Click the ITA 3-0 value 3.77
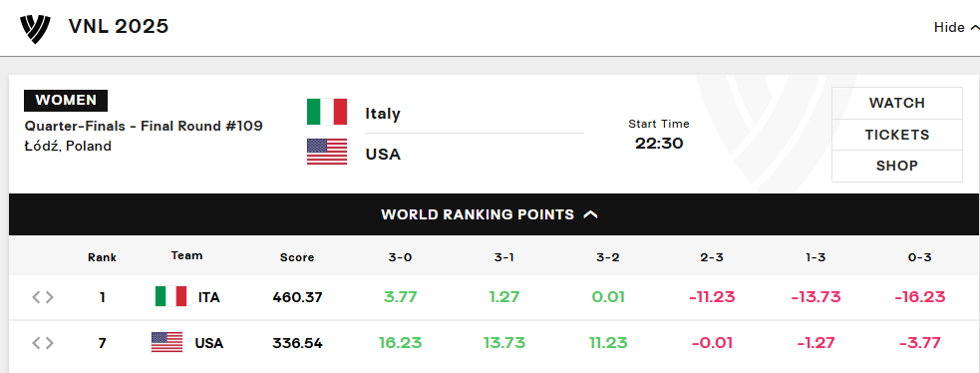 (x=400, y=297)
